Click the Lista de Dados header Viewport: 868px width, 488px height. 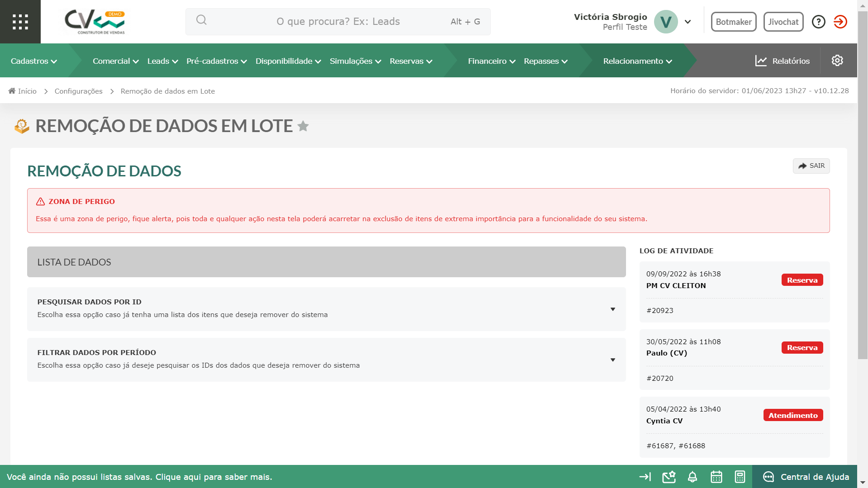pos(326,262)
